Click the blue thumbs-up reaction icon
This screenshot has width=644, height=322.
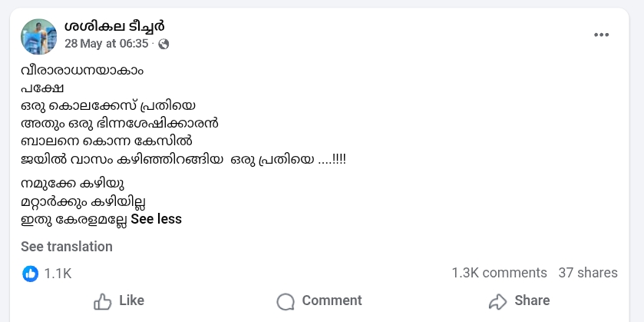[31, 274]
